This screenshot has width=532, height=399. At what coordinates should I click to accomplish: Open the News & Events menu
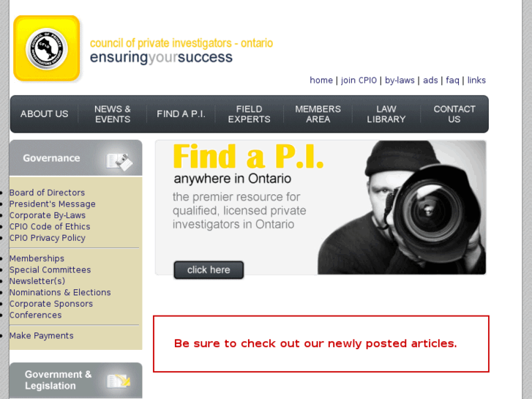113,114
